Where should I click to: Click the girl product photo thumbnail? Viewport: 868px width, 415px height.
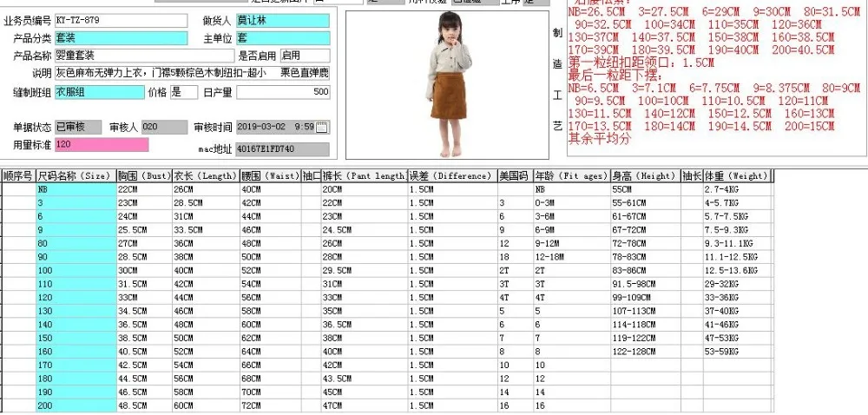point(447,85)
